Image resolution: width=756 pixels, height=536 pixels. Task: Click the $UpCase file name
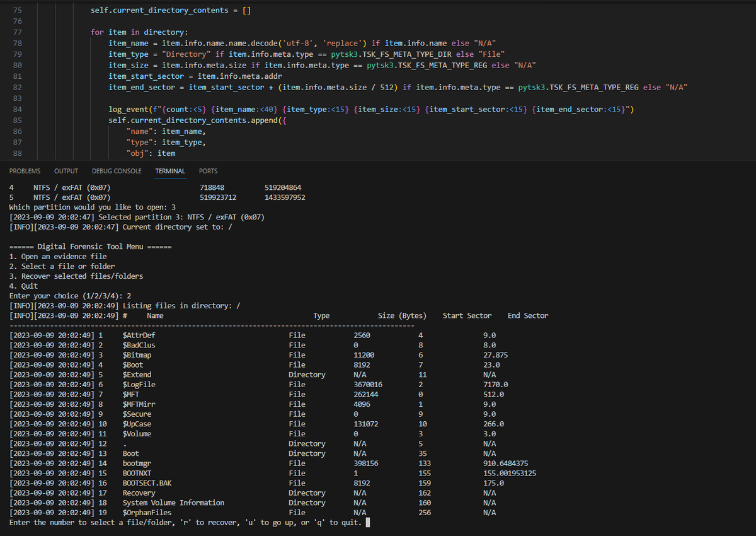click(x=137, y=424)
